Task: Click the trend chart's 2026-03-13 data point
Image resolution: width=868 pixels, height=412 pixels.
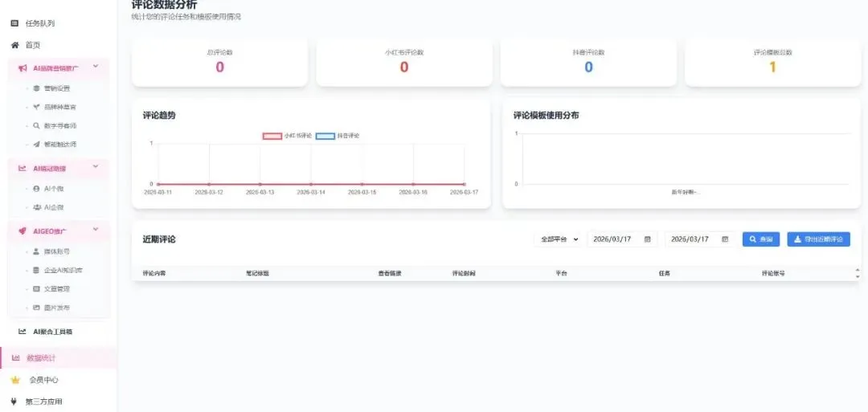Action: click(x=260, y=184)
